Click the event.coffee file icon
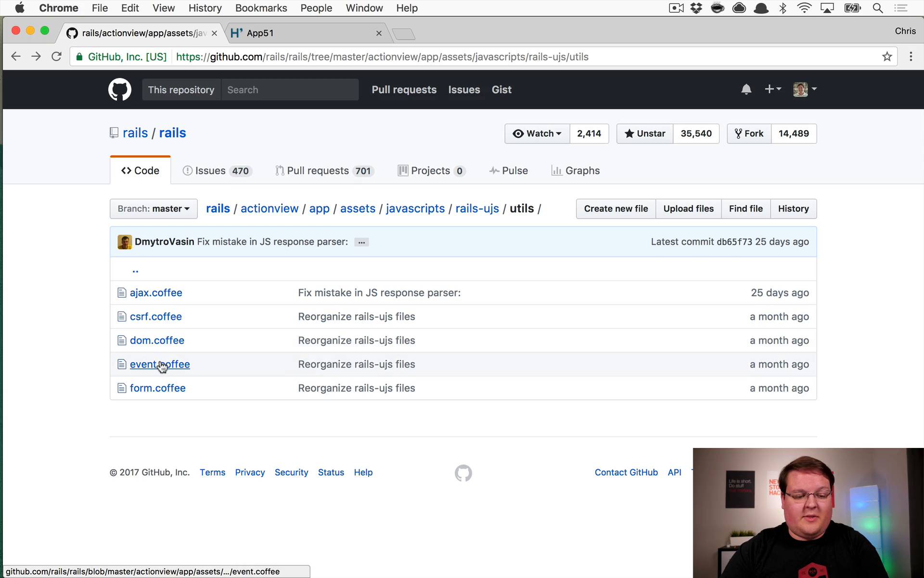 tap(122, 365)
